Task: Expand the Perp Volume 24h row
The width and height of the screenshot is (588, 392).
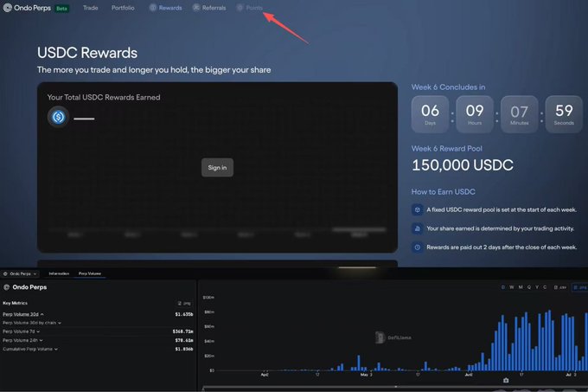Action: pyautogui.click(x=22, y=340)
